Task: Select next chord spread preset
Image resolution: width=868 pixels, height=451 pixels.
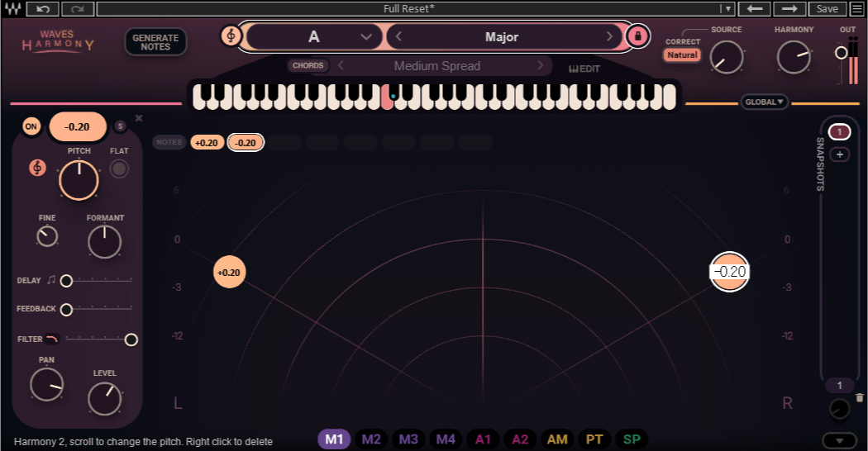Action: tap(541, 66)
